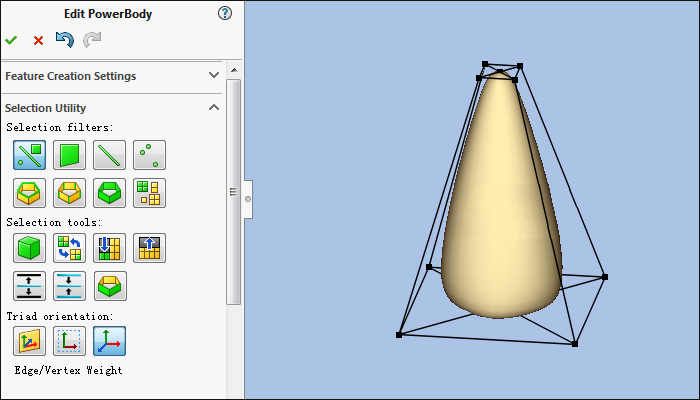Click the panel scrollbar up arrow
Image resolution: width=700 pixels, height=400 pixels.
234,70
